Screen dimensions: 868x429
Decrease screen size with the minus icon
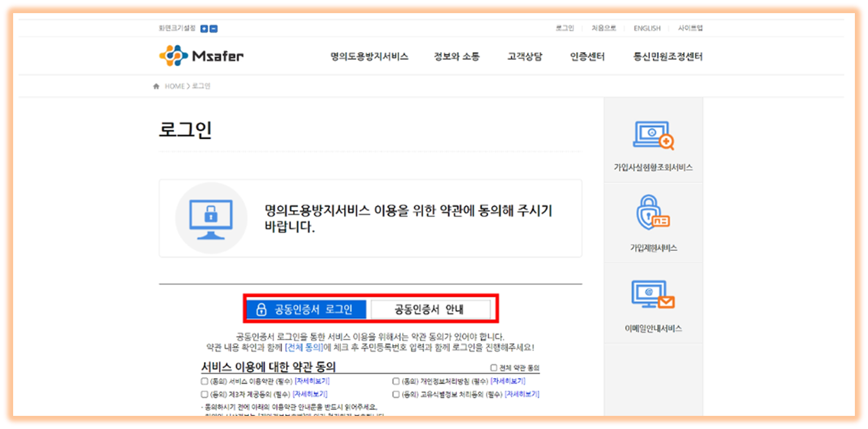pos(214,29)
